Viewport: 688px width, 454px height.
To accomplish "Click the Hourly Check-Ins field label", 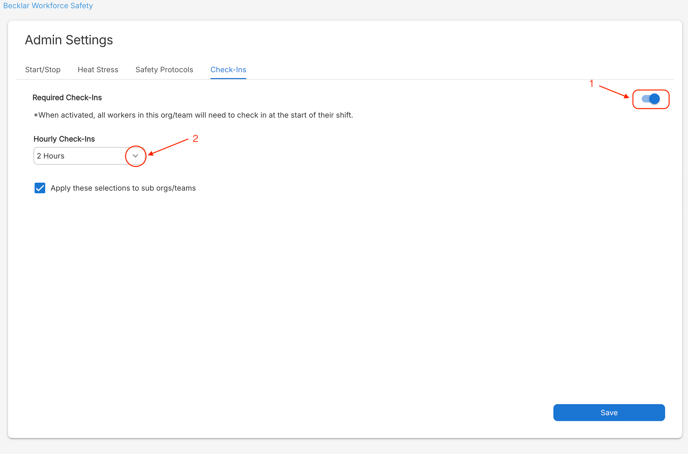I will point(64,139).
